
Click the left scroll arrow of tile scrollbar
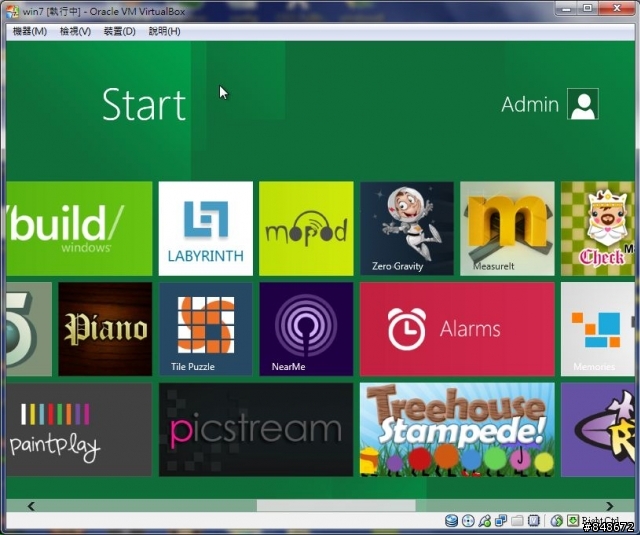point(31,506)
